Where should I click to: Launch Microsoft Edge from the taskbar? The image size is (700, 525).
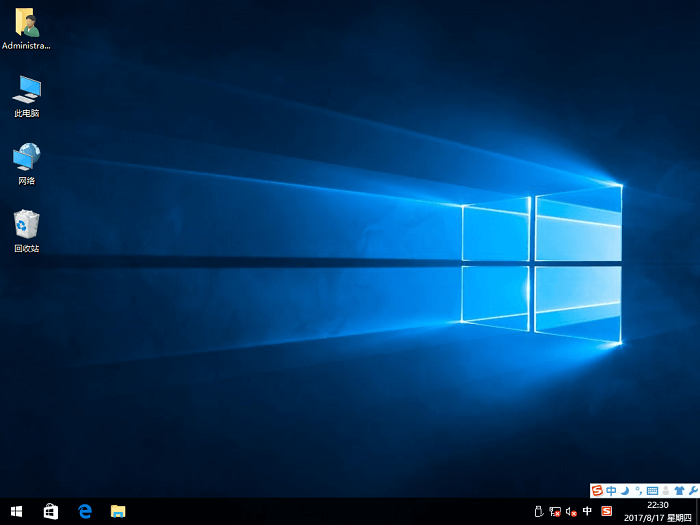click(x=84, y=511)
